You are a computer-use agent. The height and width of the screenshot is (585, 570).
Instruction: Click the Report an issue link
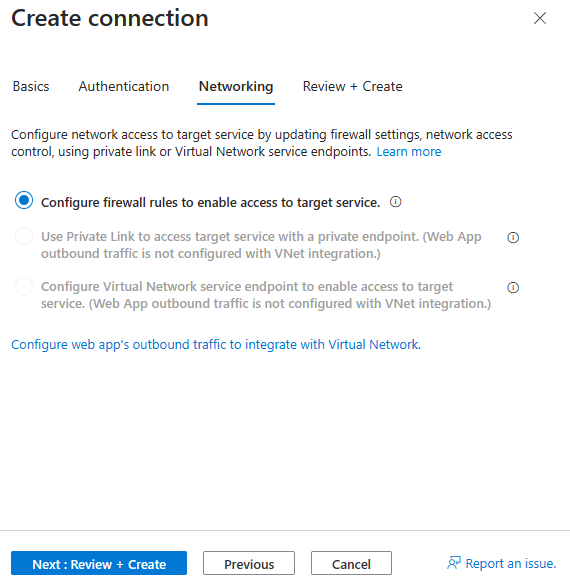pos(511,563)
